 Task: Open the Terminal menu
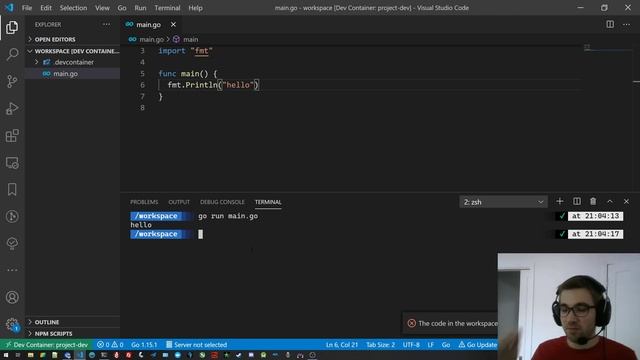pos(167,8)
